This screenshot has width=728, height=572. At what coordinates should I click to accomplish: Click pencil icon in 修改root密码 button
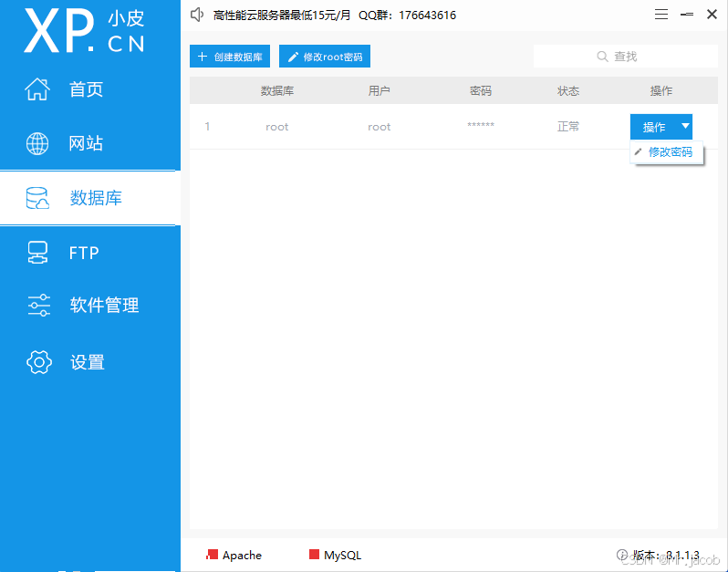(293, 57)
